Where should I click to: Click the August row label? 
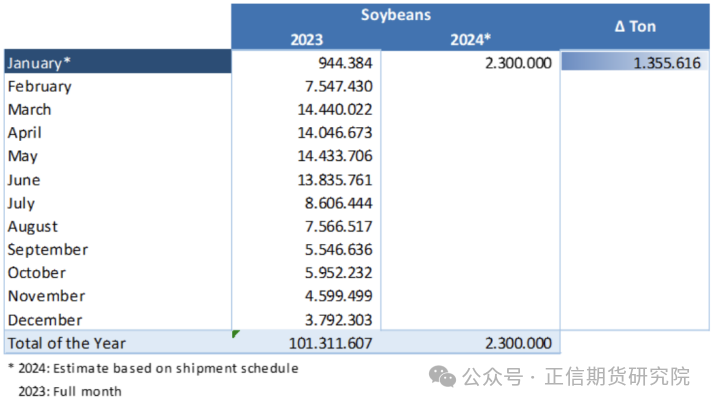33,226
